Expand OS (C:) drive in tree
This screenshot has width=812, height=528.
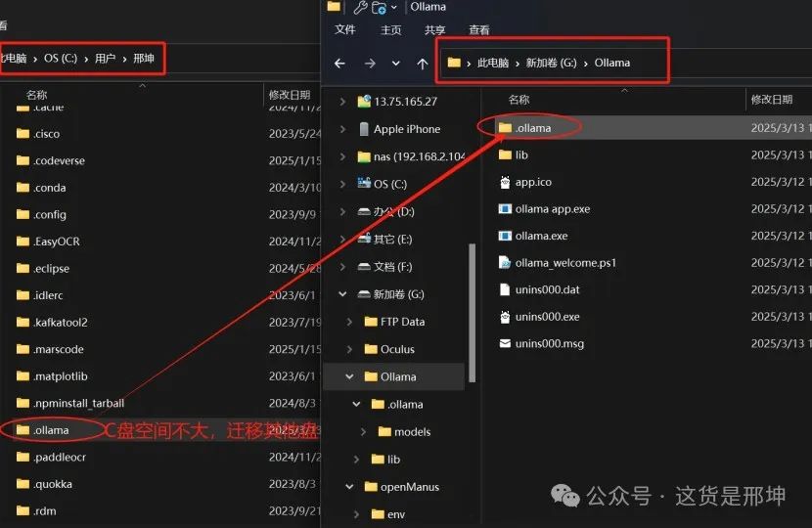pyautogui.click(x=342, y=184)
